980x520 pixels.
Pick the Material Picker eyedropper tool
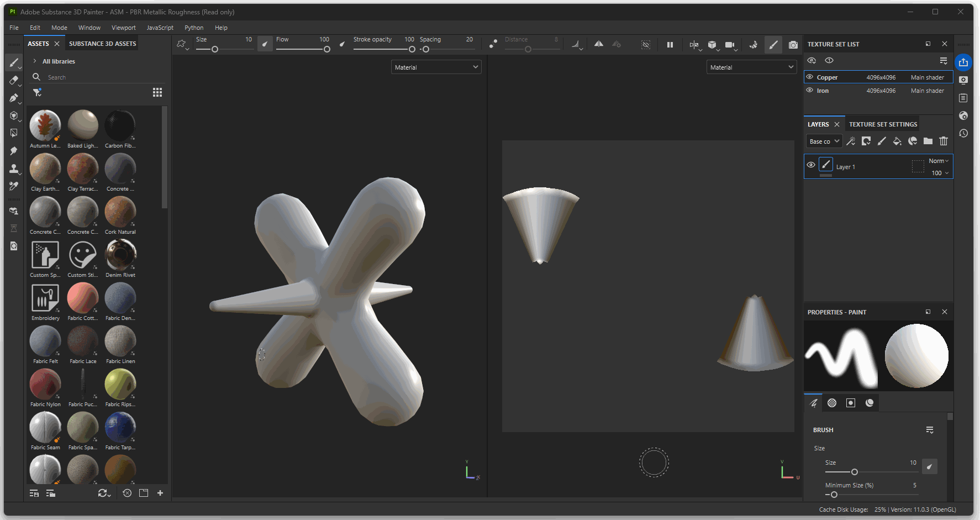click(14, 186)
